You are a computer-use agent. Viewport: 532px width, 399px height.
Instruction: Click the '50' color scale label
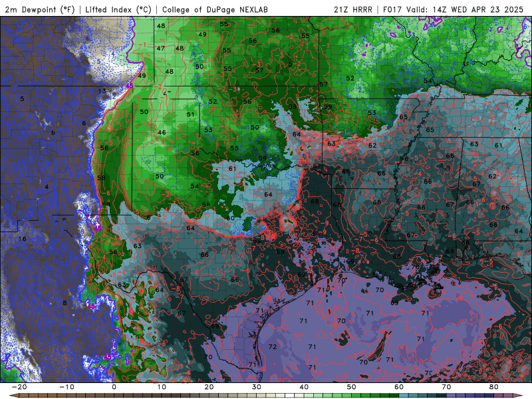[x=352, y=387]
